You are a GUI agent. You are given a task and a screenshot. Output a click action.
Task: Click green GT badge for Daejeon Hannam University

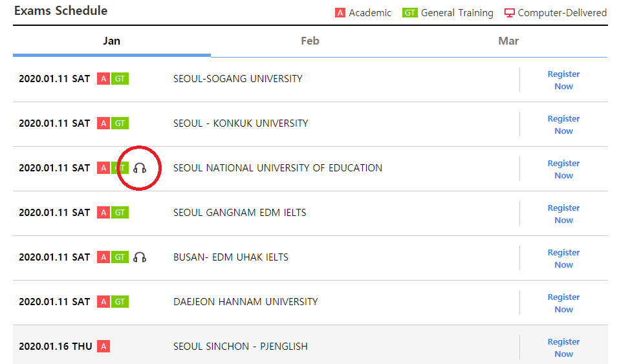pos(120,302)
